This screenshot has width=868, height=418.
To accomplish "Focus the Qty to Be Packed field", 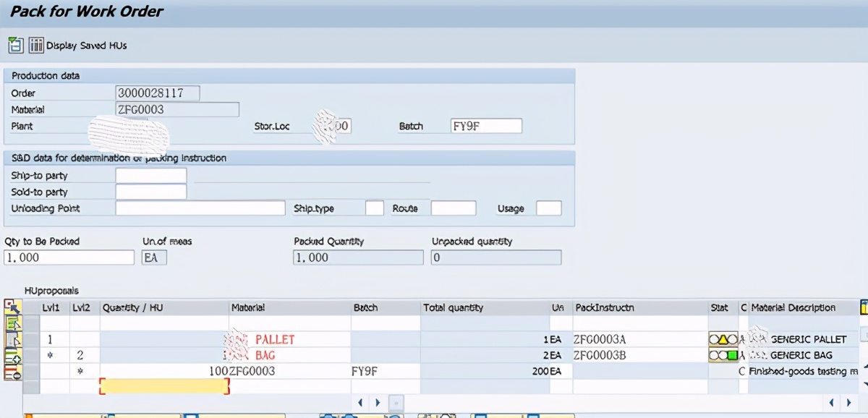I will pyautogui.click(x=69, y=257).
